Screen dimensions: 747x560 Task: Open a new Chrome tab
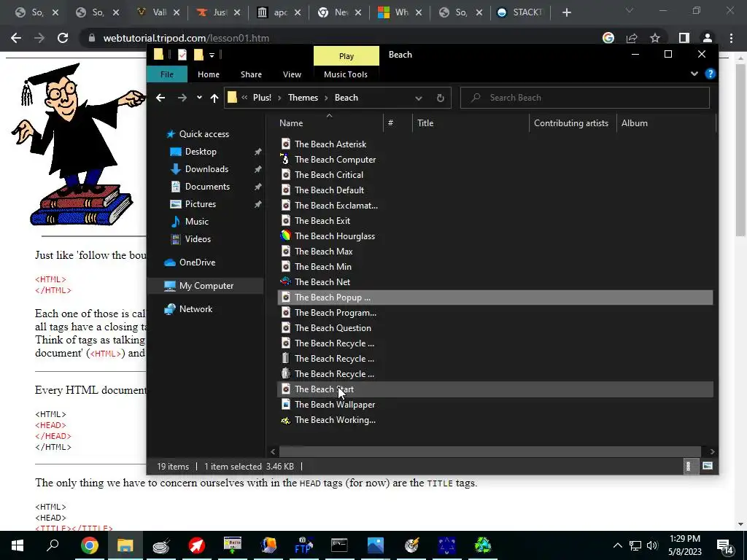[566, 13]
